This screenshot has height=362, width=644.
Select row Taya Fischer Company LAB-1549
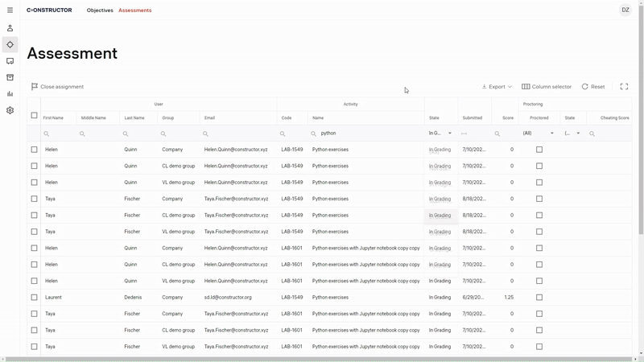pos(34,199)
